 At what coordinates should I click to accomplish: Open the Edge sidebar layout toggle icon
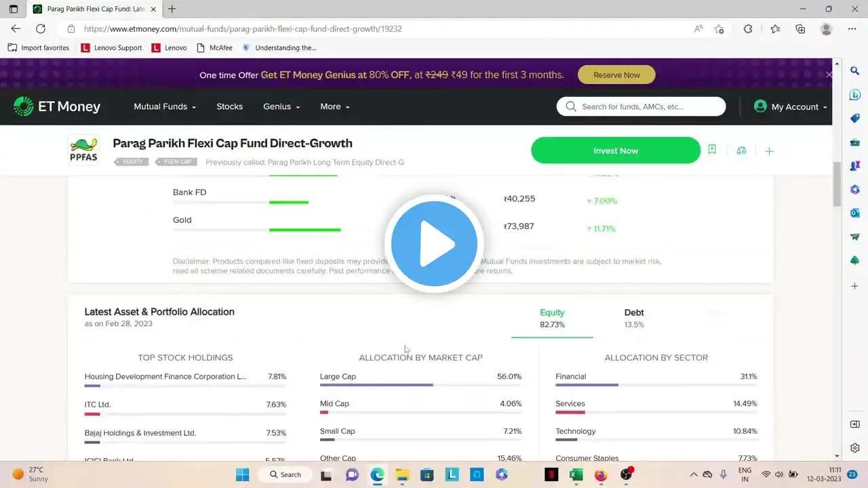(x=855, y=424)
